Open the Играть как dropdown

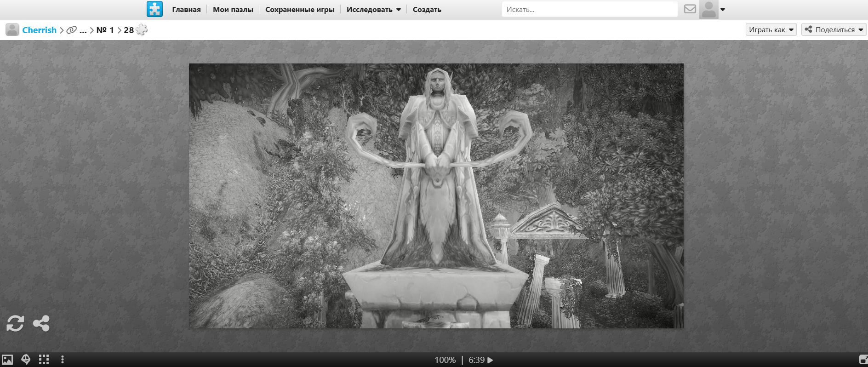point(771,30)
